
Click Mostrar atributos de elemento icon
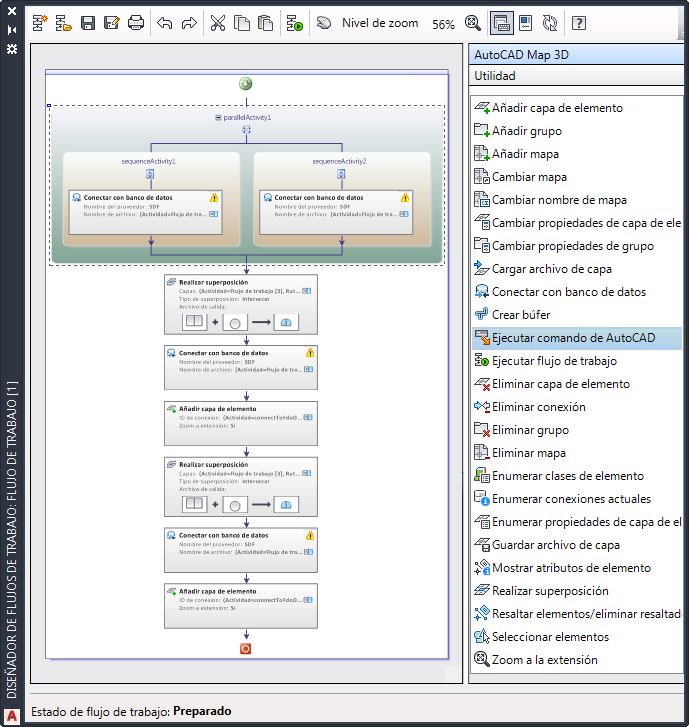coord(482,568)
